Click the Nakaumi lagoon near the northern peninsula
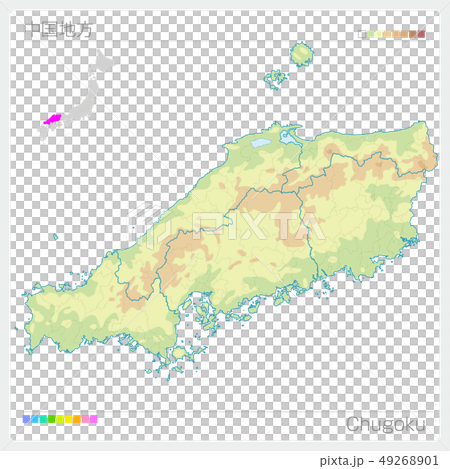 tap(287, 138)
